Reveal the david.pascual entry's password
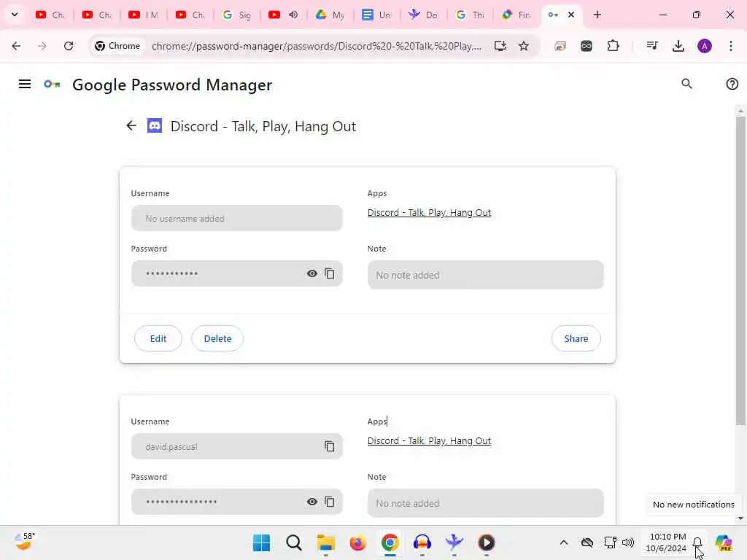 coord(312,502)
